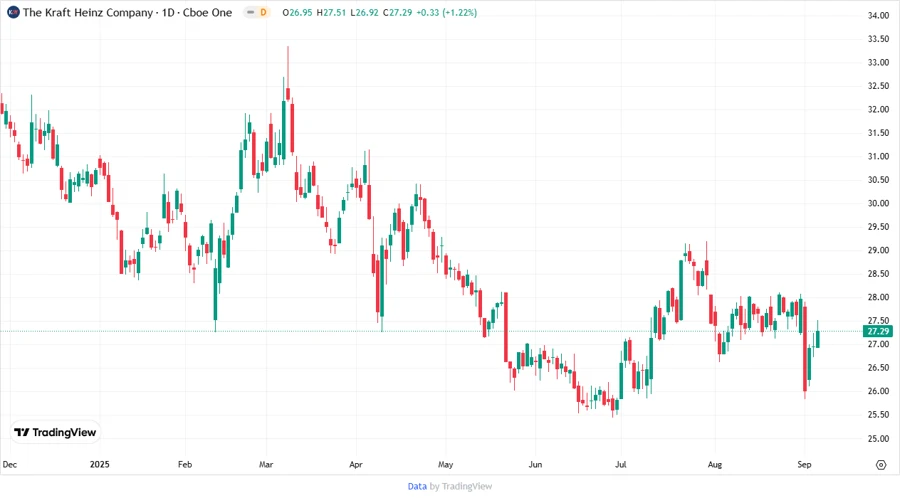The image size is (900, 498).
Task: Open The Kraft Heinz Company symbol title
Action: [127, 13]
